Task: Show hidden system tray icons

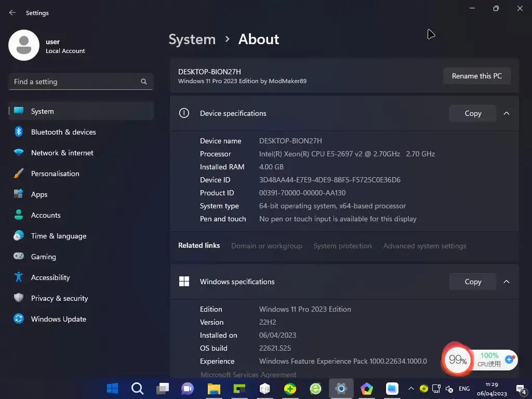Action: tap(411, 389)
